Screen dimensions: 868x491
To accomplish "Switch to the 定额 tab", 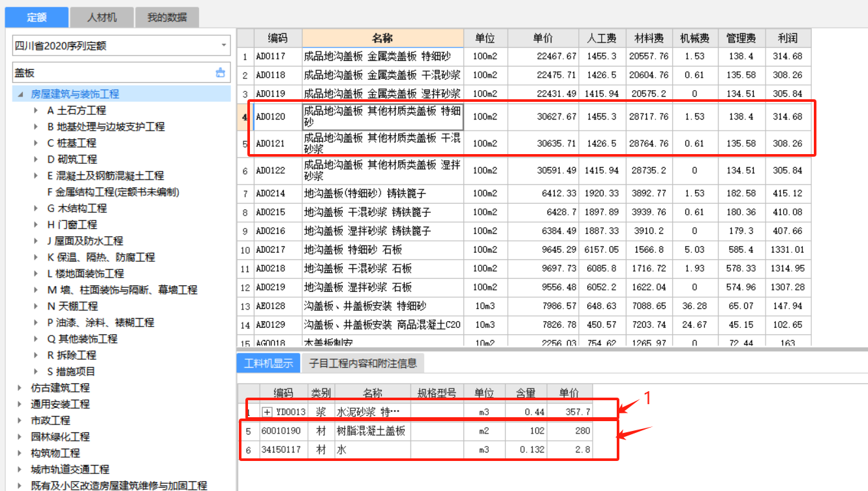I will point(35,17).
